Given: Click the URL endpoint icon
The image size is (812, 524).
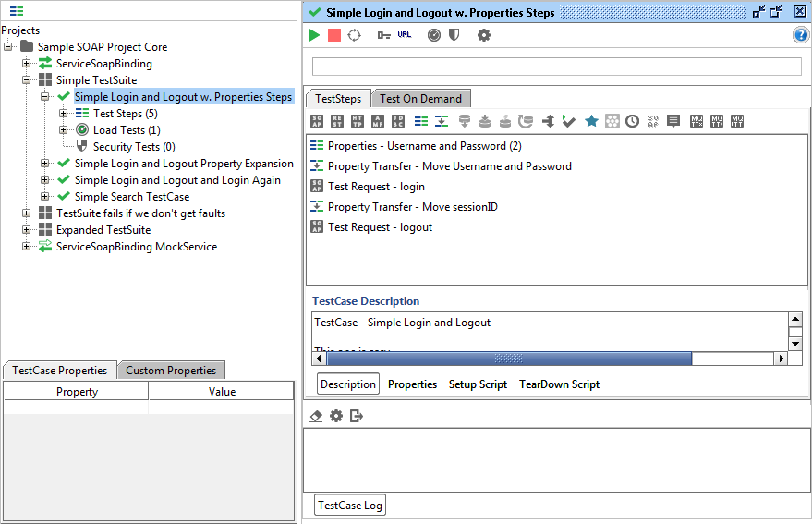Looking at the screenshot, I should point(405,35).
